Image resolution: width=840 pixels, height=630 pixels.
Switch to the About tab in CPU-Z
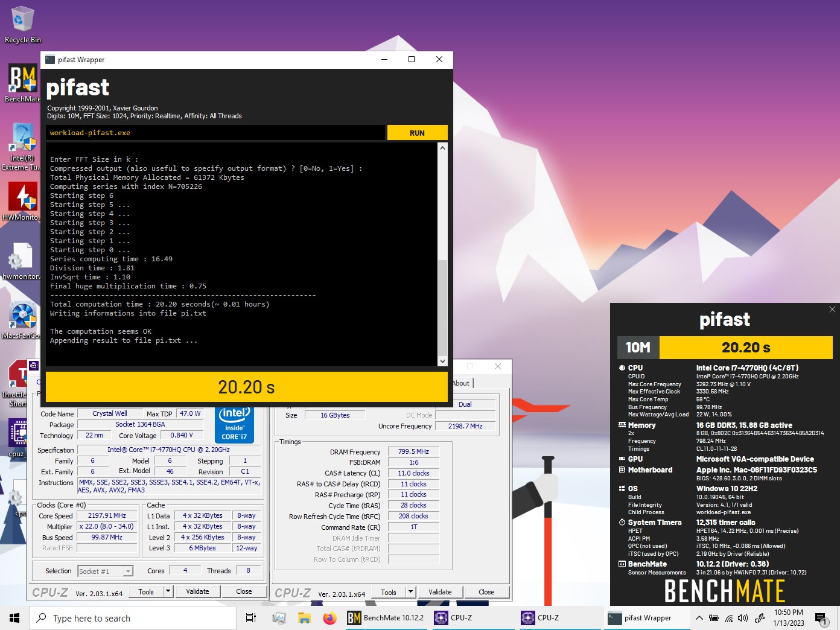462,383
